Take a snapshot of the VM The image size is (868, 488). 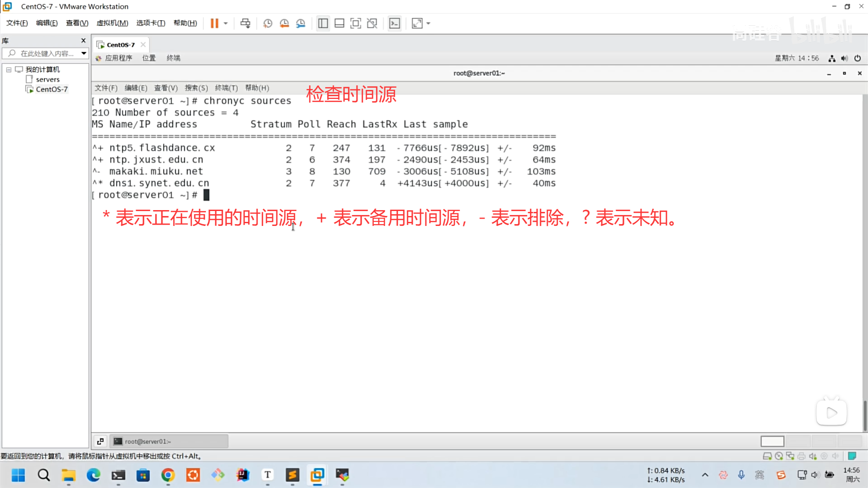268,23
